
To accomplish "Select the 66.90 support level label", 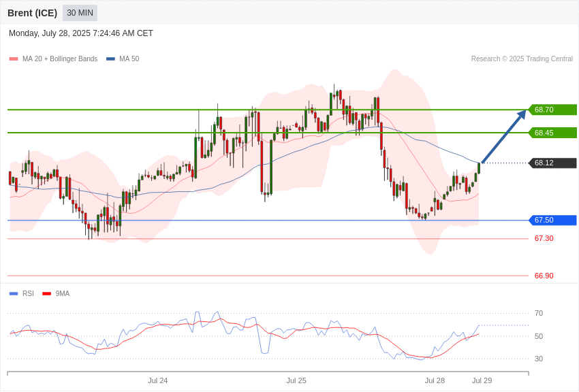I will pos(544,276).
